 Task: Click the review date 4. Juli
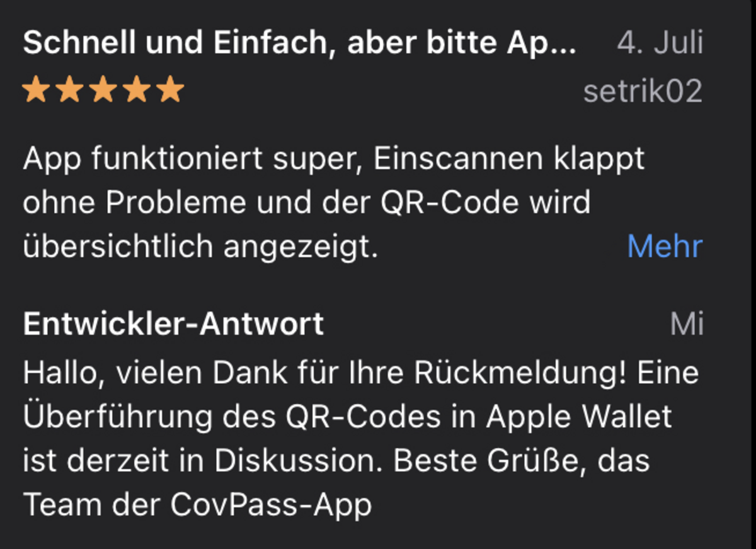pyautogui.click(x=660, y=42)
